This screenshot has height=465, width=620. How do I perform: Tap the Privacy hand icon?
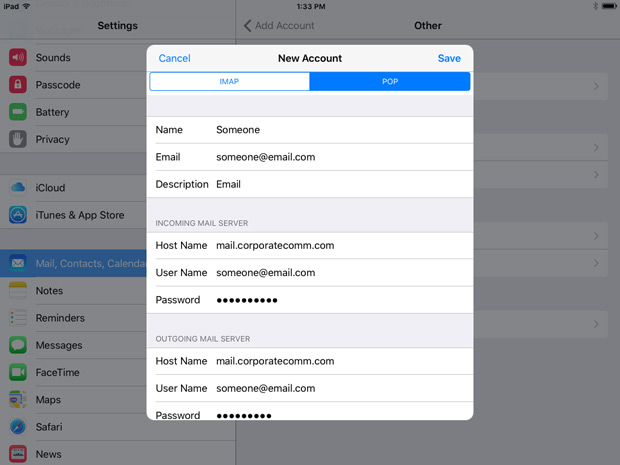click(x=18, y=139)
